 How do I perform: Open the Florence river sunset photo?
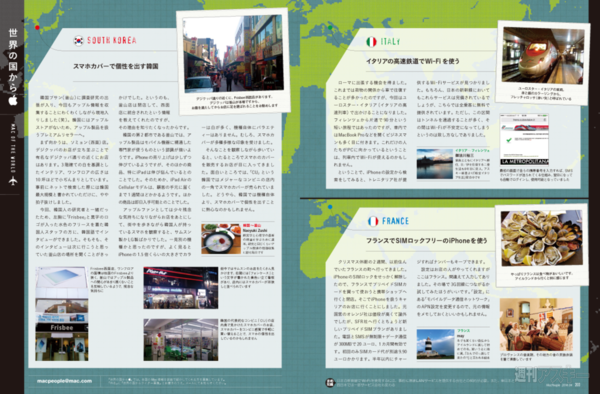pyautogui.click(x=434, y=164)
